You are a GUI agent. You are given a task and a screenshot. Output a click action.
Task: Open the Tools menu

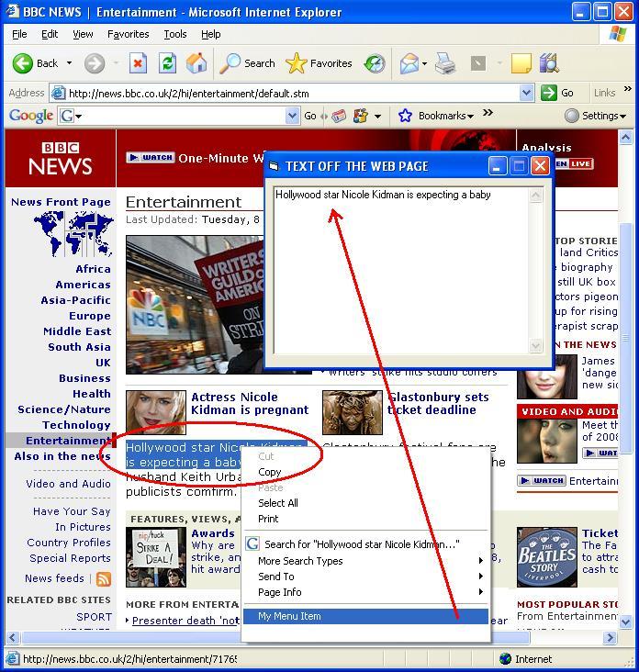click(x=175, y=34)
